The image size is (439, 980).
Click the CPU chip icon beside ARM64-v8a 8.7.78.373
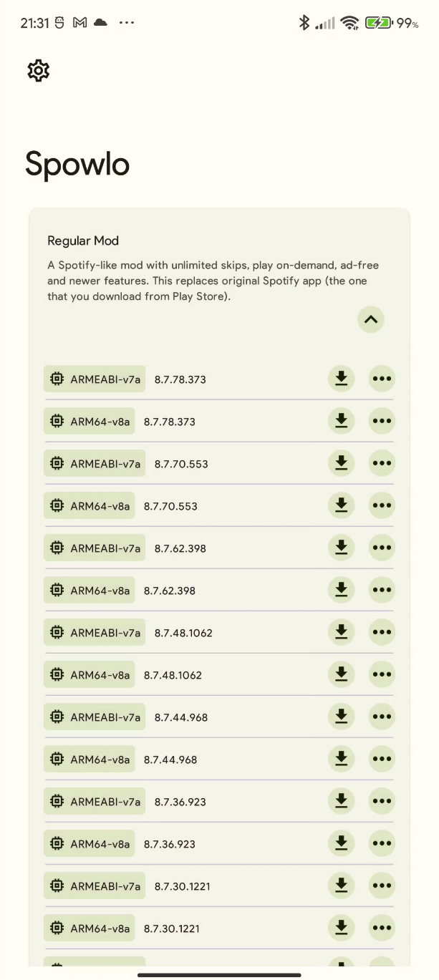click(57, 421)
